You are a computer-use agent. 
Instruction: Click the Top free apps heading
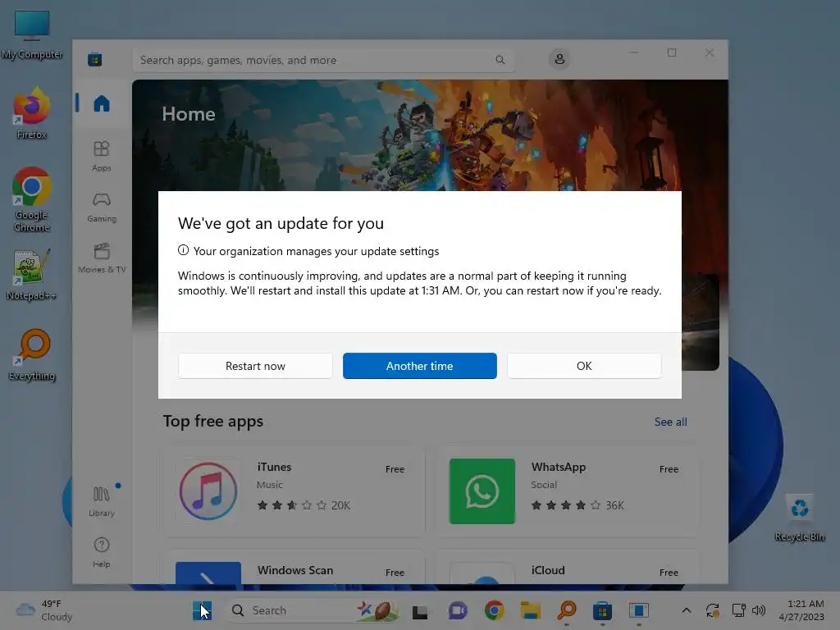point(212,422)
